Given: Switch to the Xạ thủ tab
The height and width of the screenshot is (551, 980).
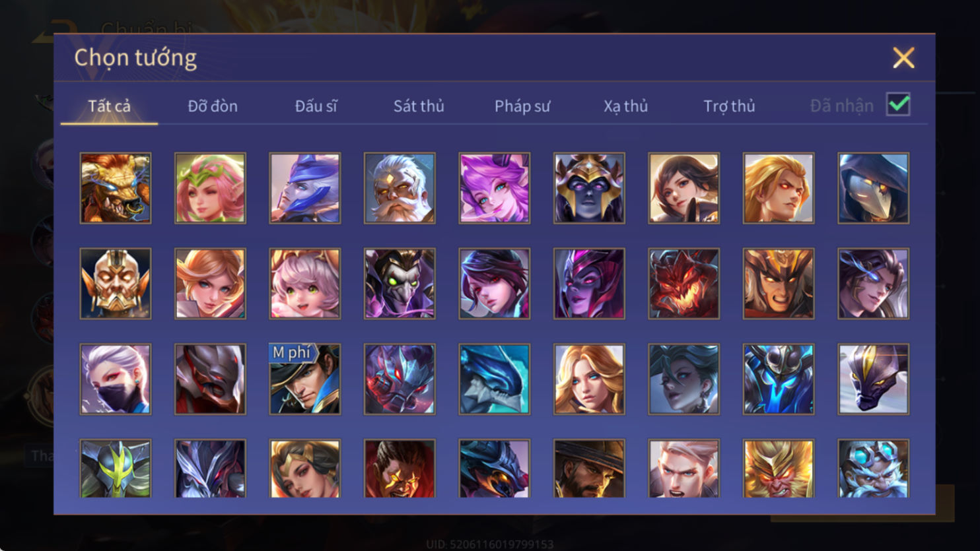Looking at the screenshot, I should point(625,106).
